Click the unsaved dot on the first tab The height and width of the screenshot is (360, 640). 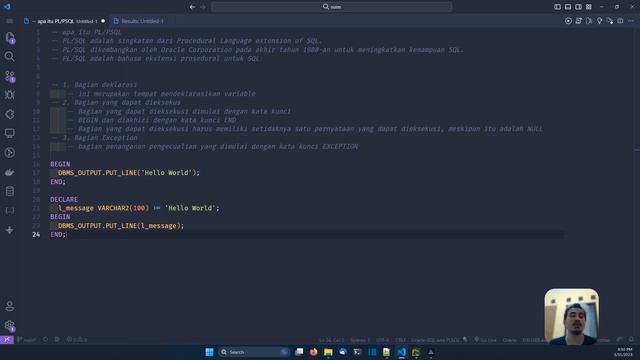(x=103, y=21)
